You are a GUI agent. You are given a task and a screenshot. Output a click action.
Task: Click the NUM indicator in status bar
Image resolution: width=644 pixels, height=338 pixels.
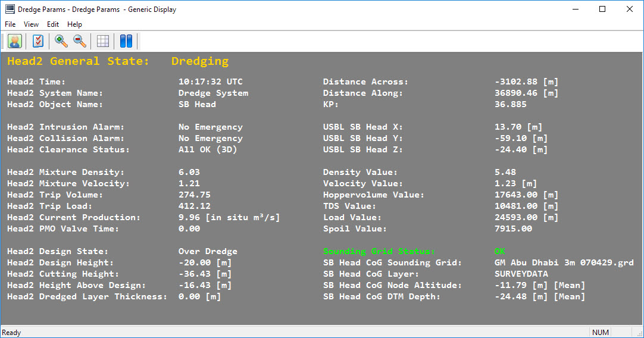600,332
